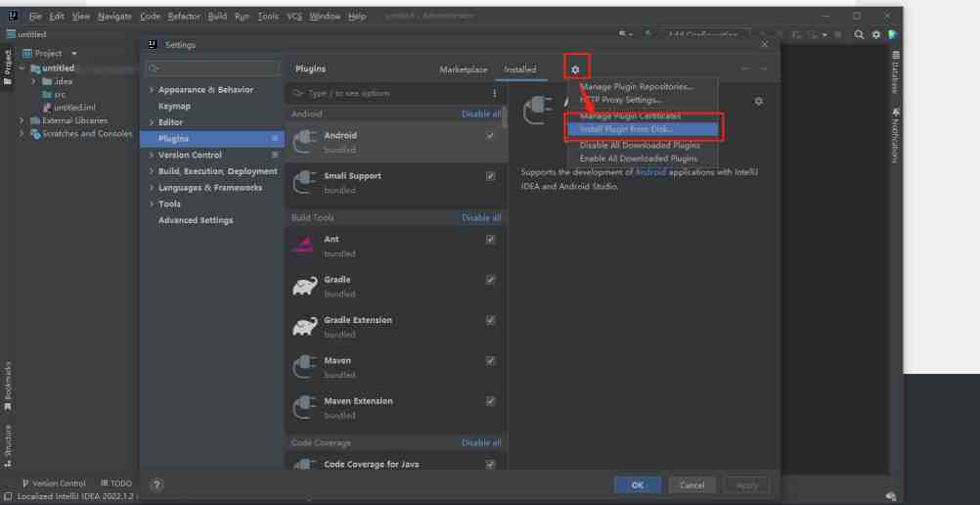
Task: Close the Settings dialog with the X
Action: (765, 44)
